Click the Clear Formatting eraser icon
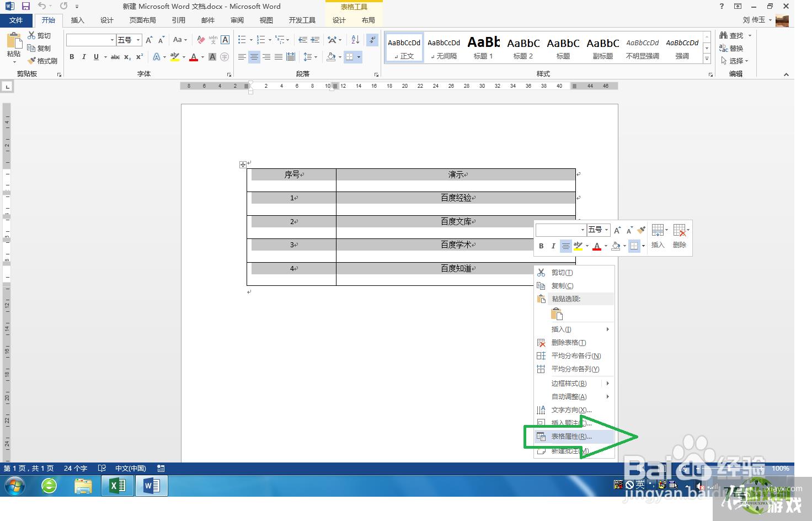Viewport: 812px width, 521px height. (201, 40)
